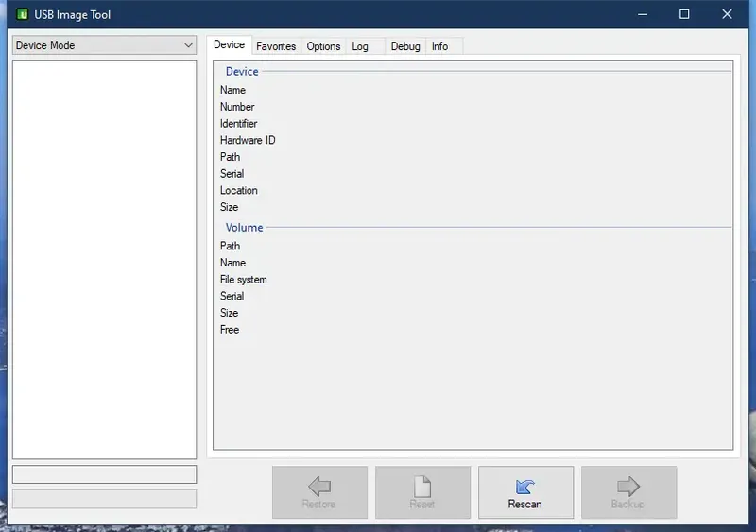Image resolution: width=756 pixels, height=532 pixels.
Task: Click the upper progress bar below device list
Action: (x=104, y=474)
